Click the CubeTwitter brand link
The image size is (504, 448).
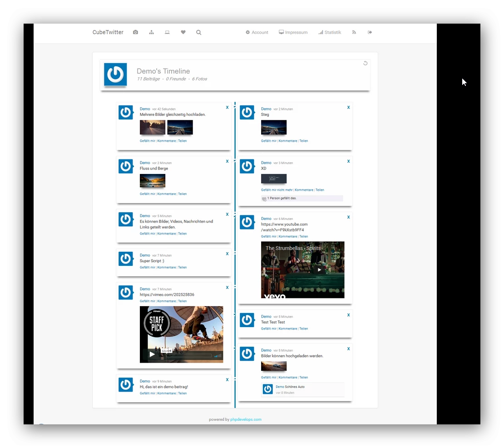point(108,32)
